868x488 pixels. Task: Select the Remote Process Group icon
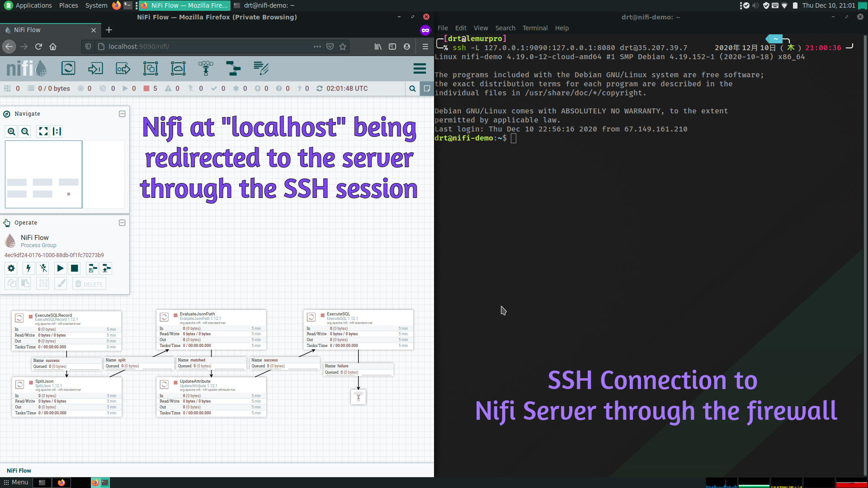[178, 69]
